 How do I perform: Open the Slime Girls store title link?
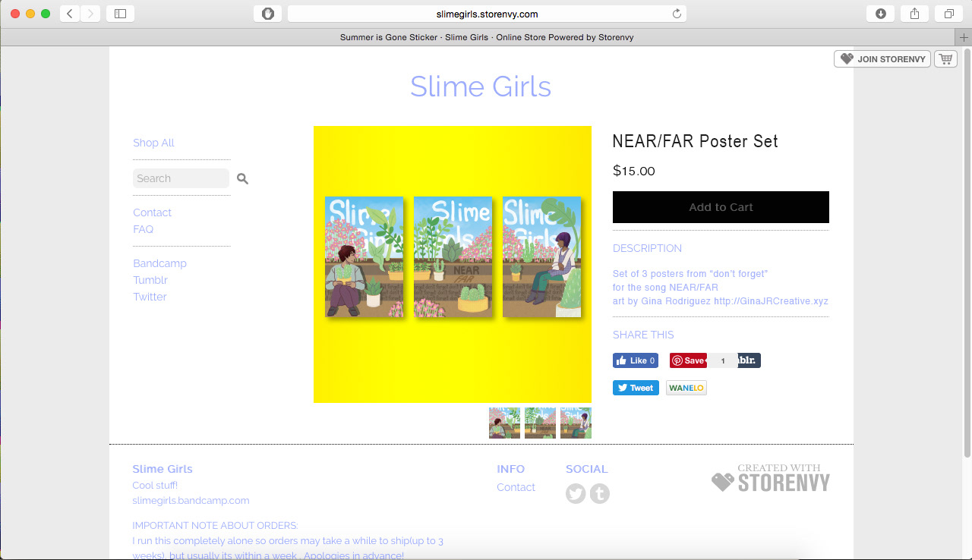coord(481,87)
